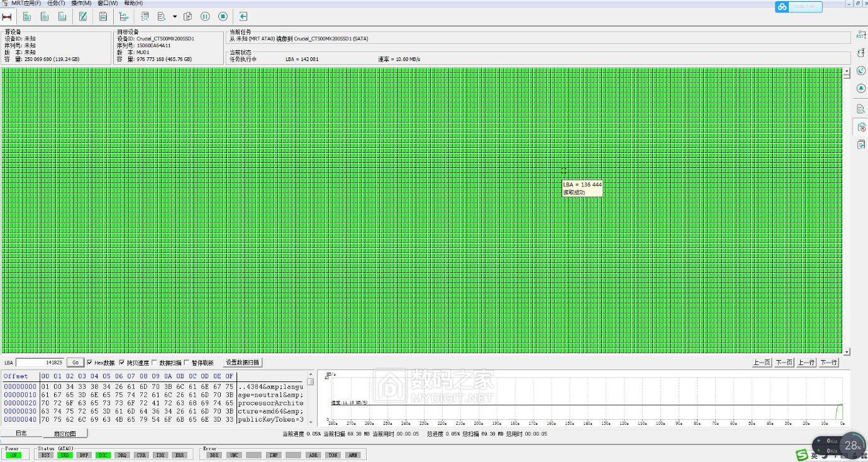868x462 pixels.
Task: Click the 速率 = 10.60 MB/s status text
Action: (399, 59)
